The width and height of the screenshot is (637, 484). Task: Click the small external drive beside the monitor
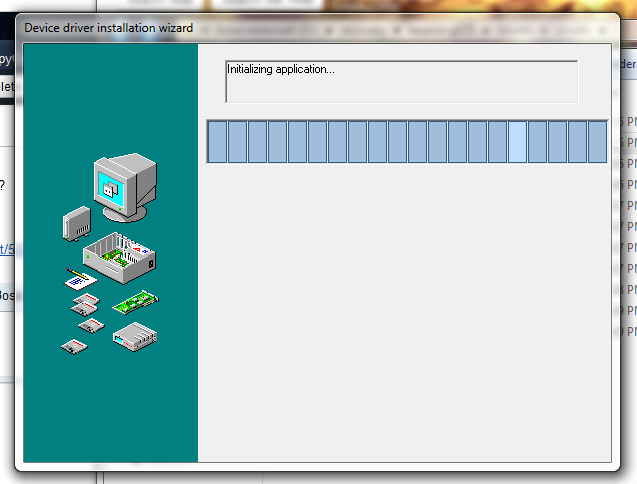tap(76, 224)
